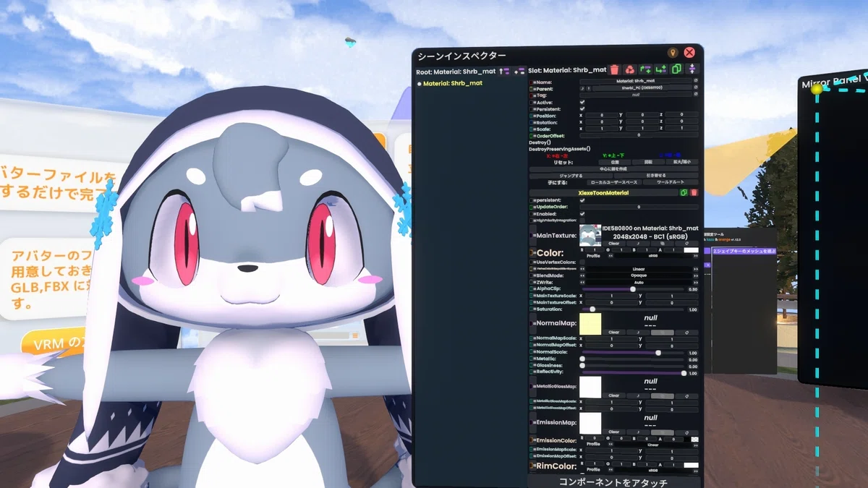Click the yellow NormalMap texture preview
Viewport: 868px width, 488px height.
pyautogui.click(x=590, y=324)
